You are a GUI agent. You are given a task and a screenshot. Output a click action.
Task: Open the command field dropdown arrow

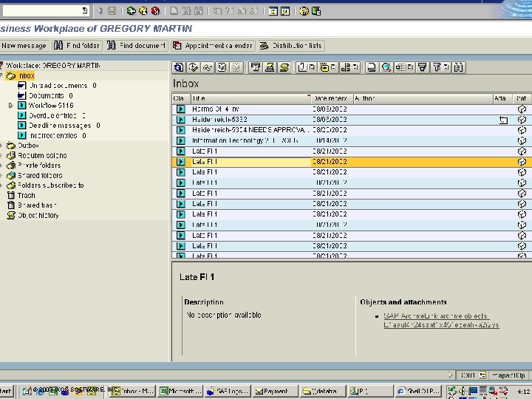pos(84,11)
